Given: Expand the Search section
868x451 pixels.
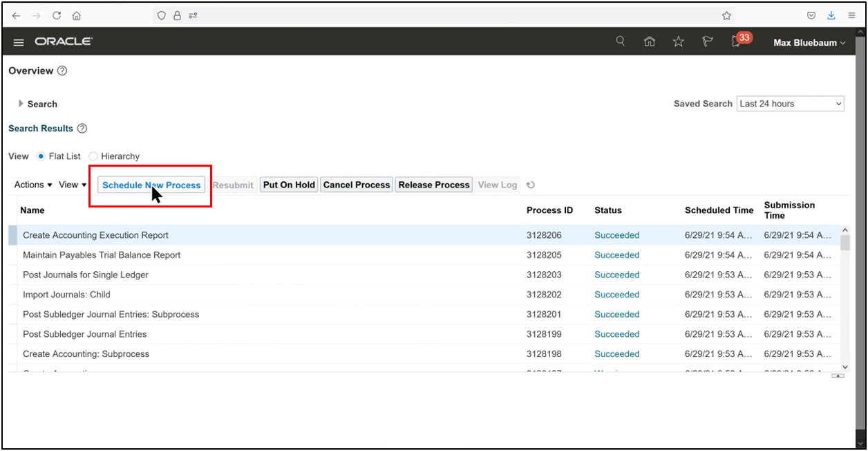Looking at the screenshot, I should pyautogui.click(x=21, y=104).
